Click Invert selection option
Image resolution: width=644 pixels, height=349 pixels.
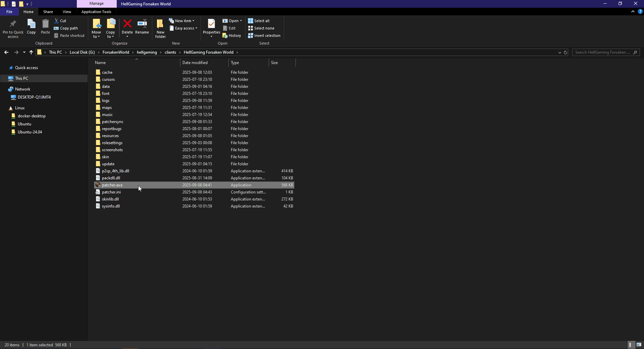[x=264, y=36]
